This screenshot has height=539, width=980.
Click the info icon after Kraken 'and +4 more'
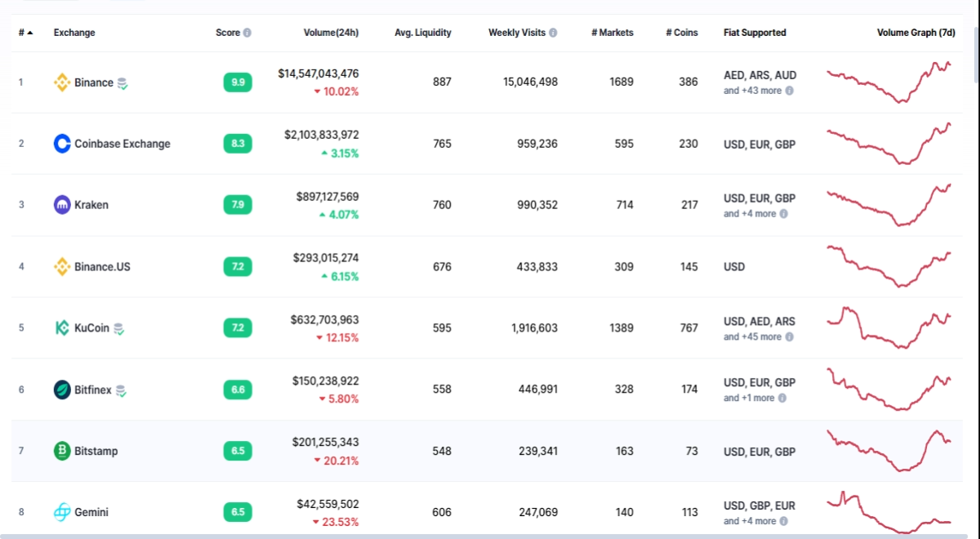783,214
